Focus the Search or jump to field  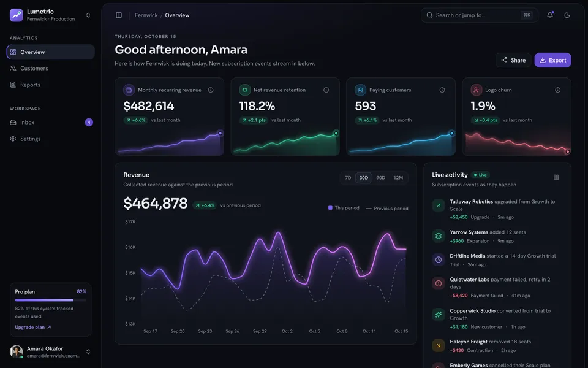pyautogui.click(x=479, y=15)
